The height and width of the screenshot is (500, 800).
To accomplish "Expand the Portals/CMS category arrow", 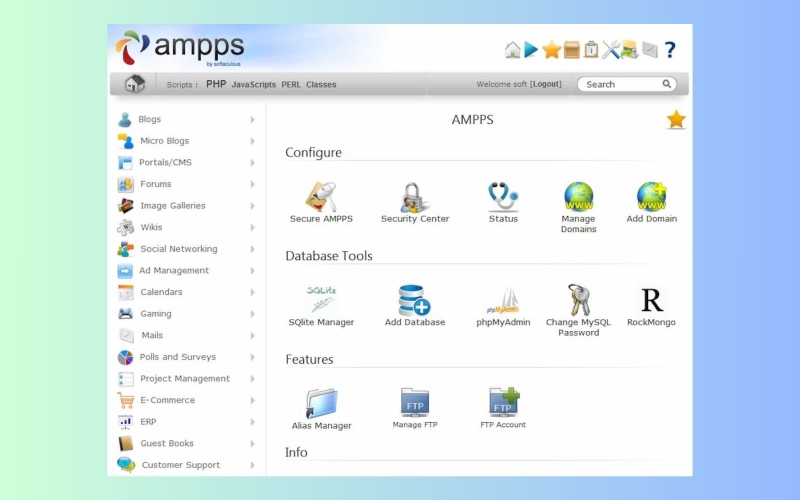I will tap(253, 163).
